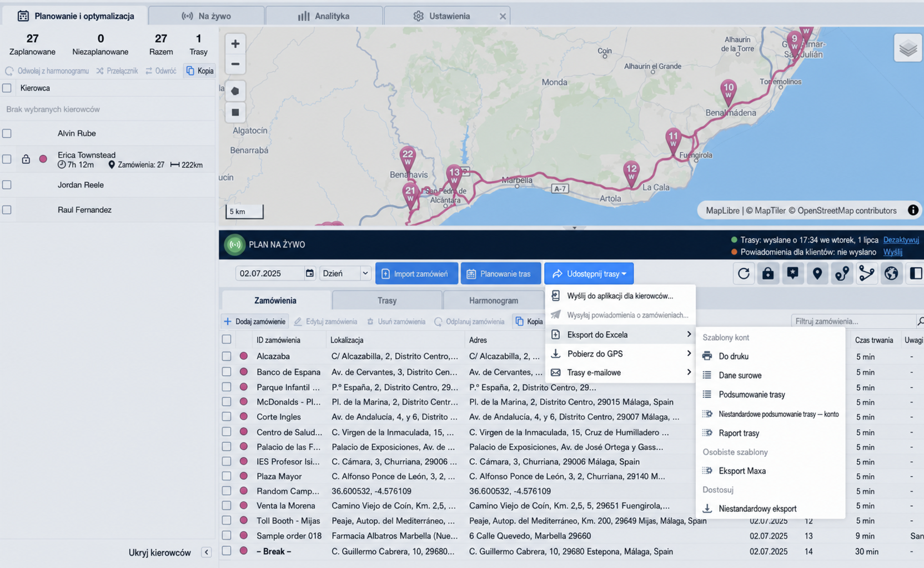Image resolution: width=924 pixels, height=568 pixels.
Task: Choose Dane surowe export template
Action: [x=770, y=375]
